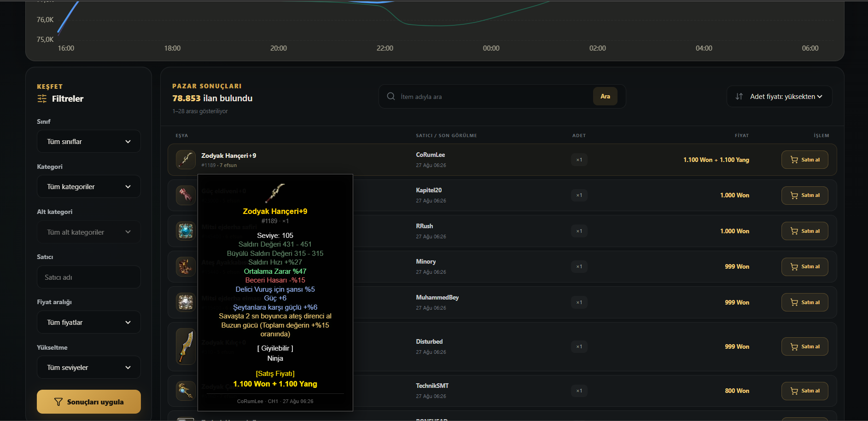Click the 22:00 label on chart axis

click(385, 48)
